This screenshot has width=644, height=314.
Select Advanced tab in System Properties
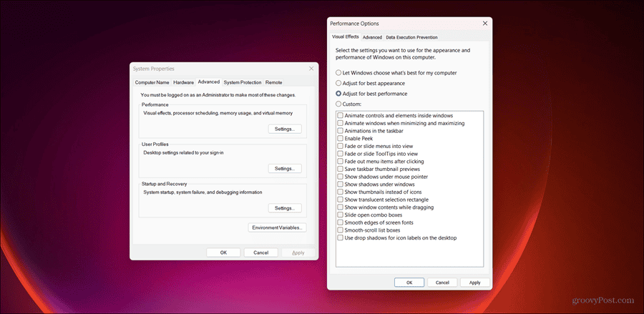[x=209, y=82]
